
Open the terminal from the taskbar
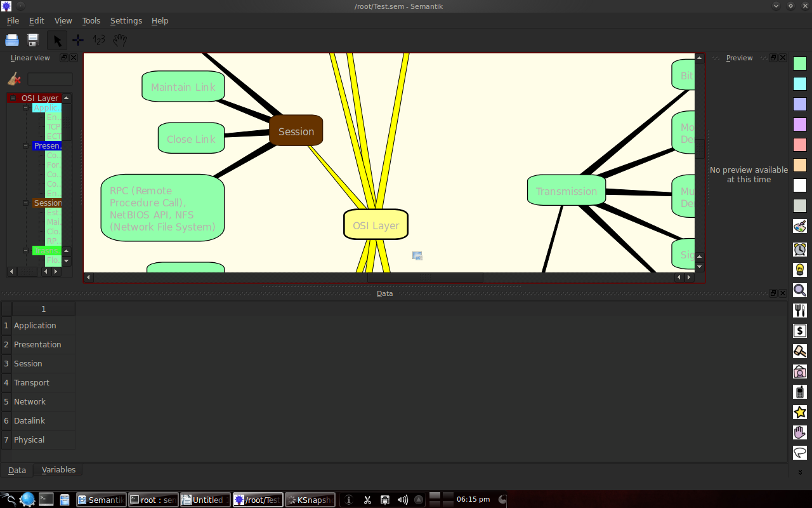point(46,500)
